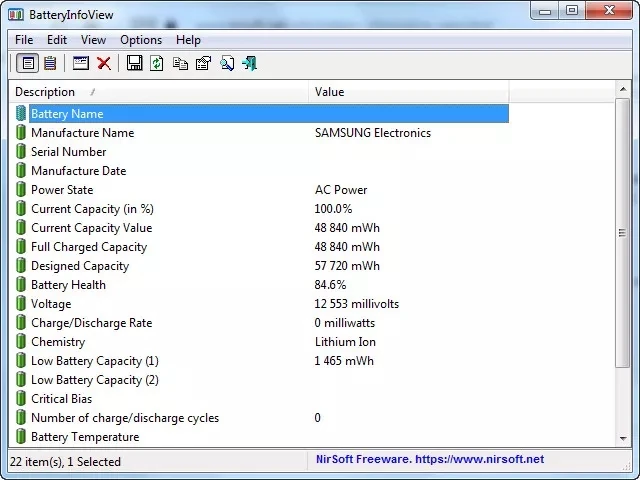Click the Exit door toolbar icon

[249, 63]
